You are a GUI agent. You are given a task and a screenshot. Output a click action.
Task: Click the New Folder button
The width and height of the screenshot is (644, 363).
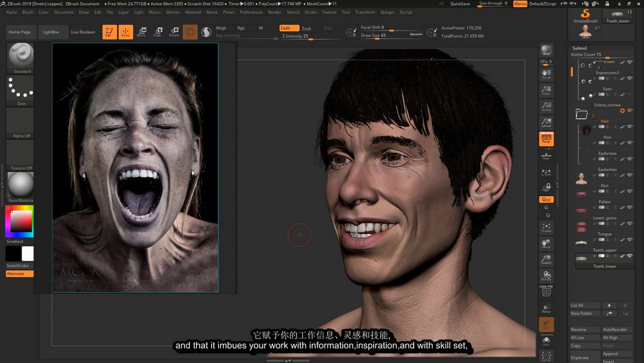tap(585, 313)
